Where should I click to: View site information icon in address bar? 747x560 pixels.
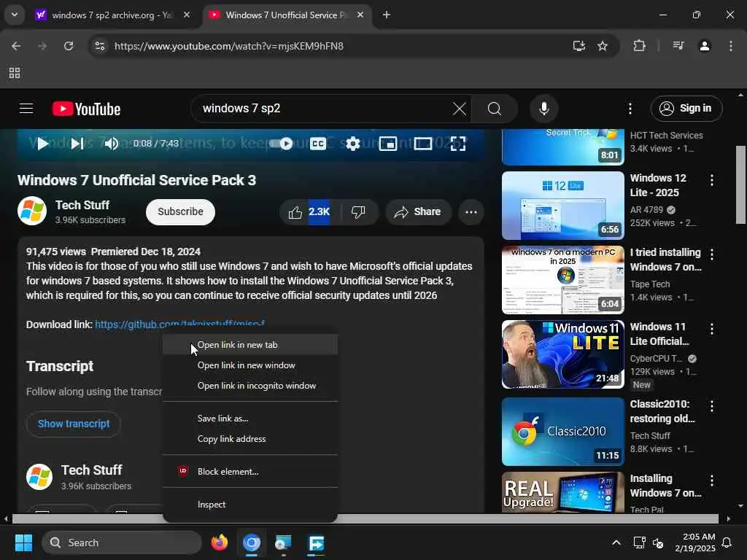pos(99,46)
